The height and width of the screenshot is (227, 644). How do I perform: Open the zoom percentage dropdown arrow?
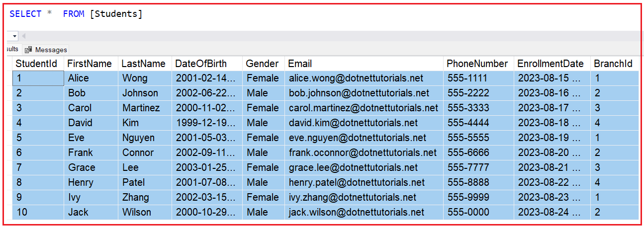(14, 36)
